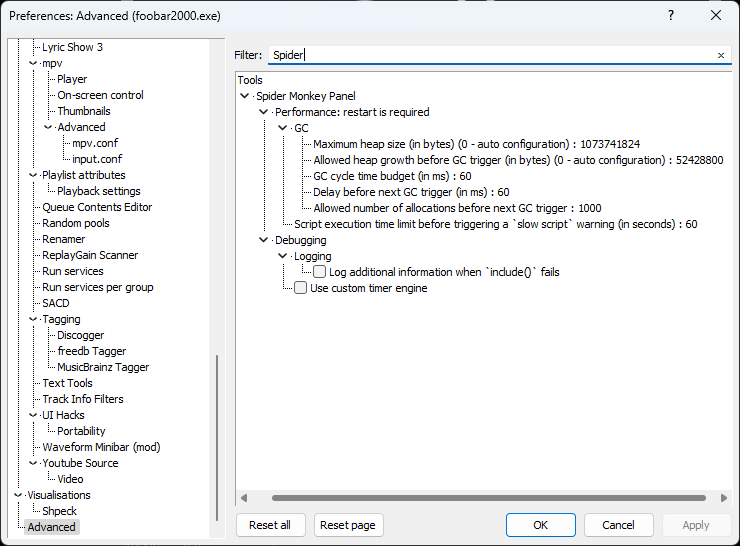Open Queue Contents Editor page
The image size is (740, 546).
tap(97, 207)
